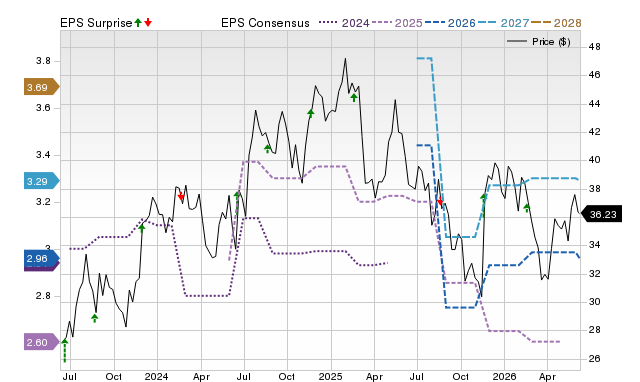Viewport: 640px width, 382px height.
Task: Click the green surprise arrow above the 2.60 tag
Action: pyautogui.click(x=64, y=350)
